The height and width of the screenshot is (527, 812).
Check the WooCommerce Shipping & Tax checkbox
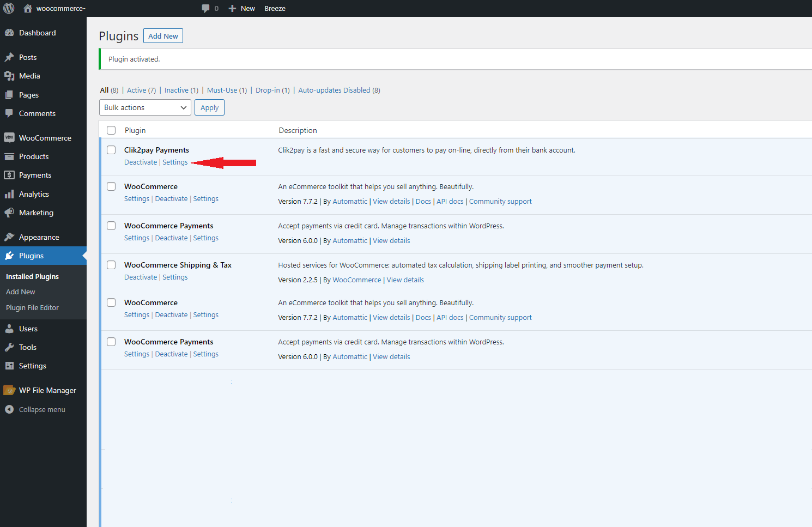pos(111,265)
